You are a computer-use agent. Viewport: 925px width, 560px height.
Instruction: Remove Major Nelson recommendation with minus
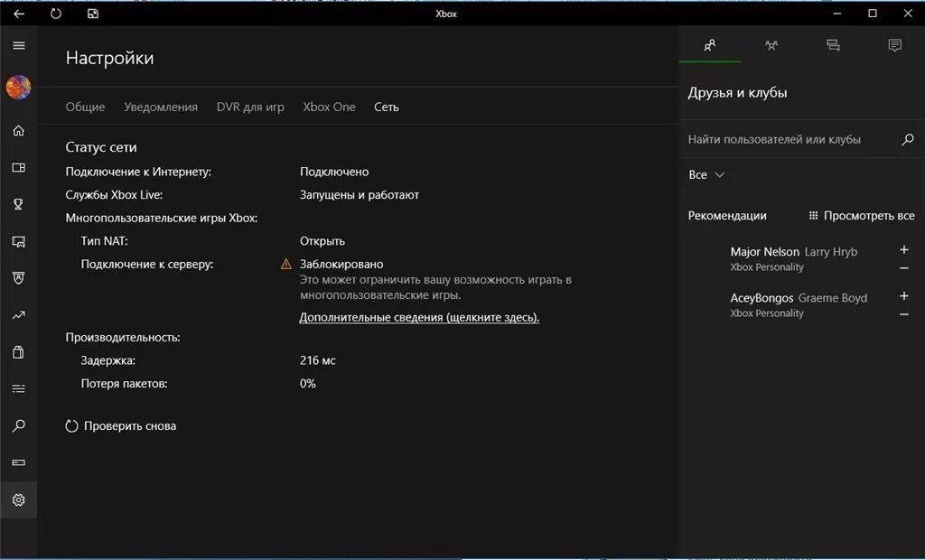[x=903, y=268]
